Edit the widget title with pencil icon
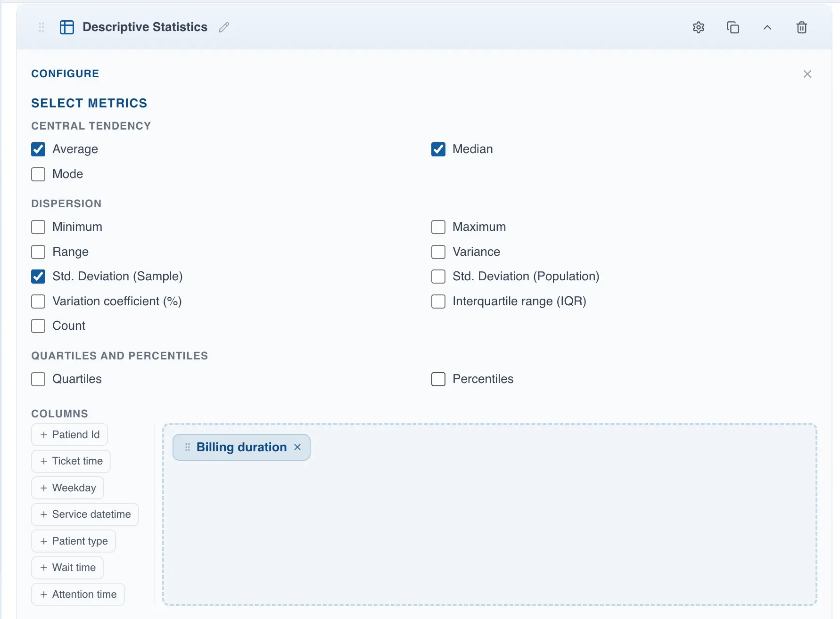 point(223,27)
